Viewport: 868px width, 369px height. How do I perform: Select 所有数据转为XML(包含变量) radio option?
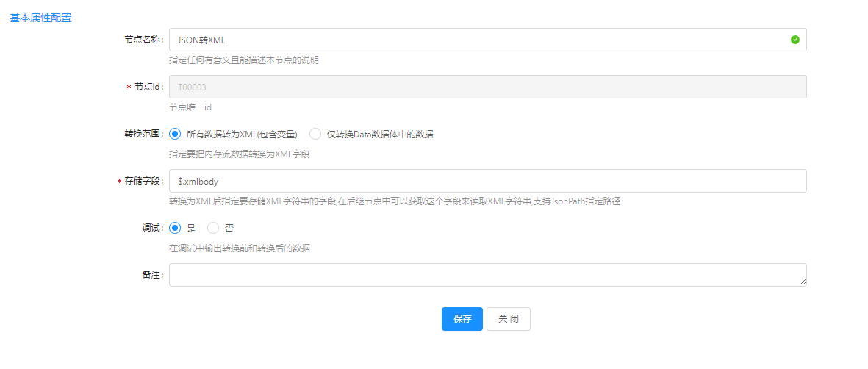175,134
